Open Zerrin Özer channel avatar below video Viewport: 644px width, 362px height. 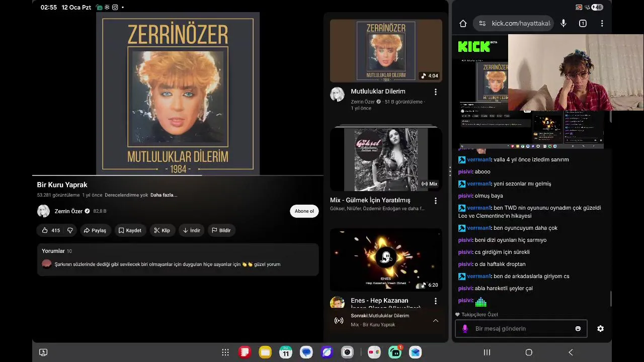(44, 211)
